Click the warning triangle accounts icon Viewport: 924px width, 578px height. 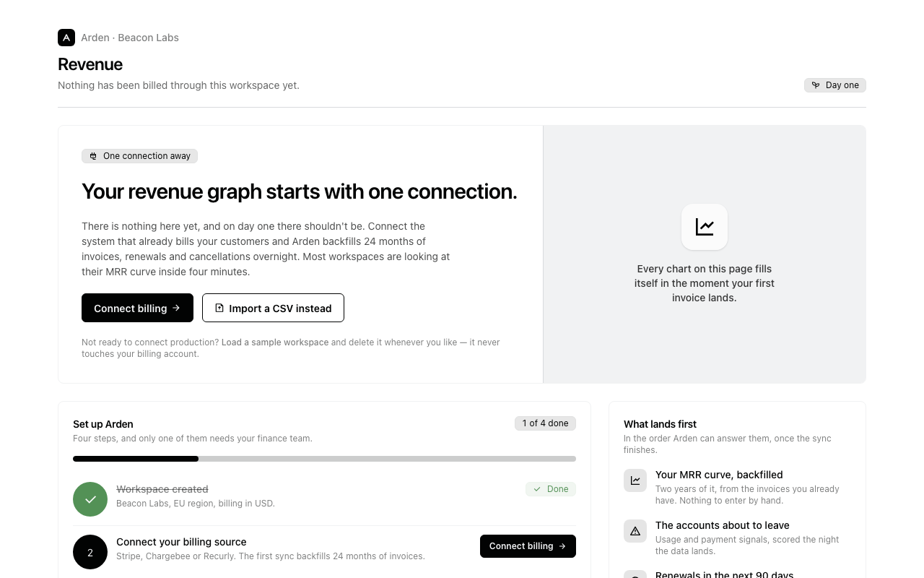tap(635, 531)
